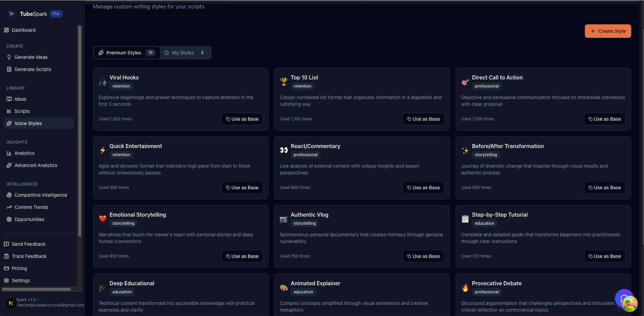Open Generate Scripts
Viewport: 644px width, 316px height.
(33, 69)
